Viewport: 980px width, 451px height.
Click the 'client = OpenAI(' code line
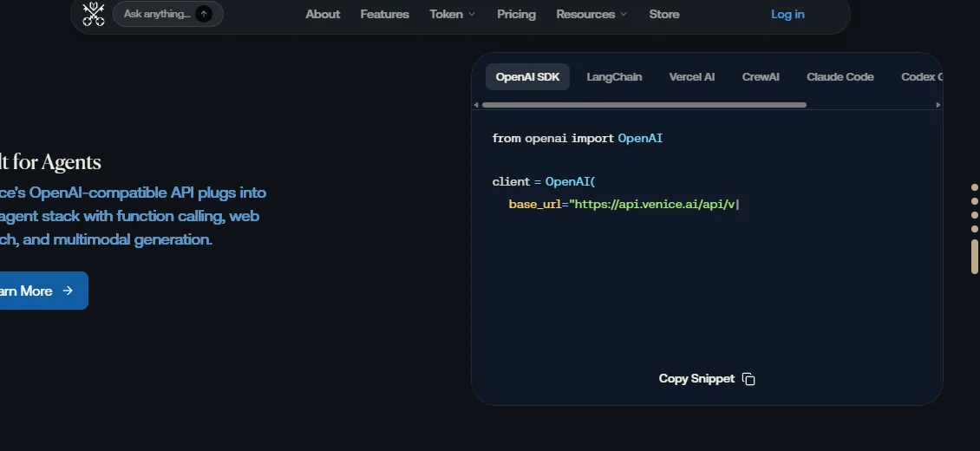tap(544, 182)
